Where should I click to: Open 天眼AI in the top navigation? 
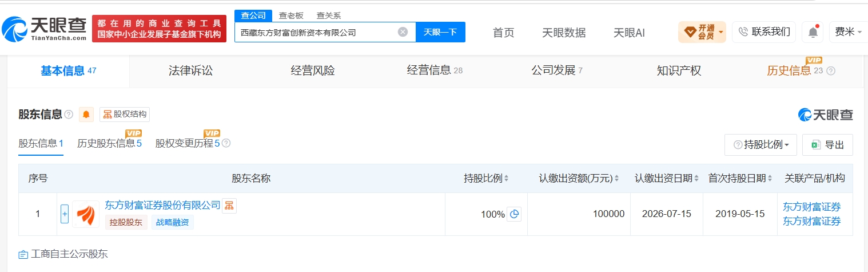pos(629,33)
